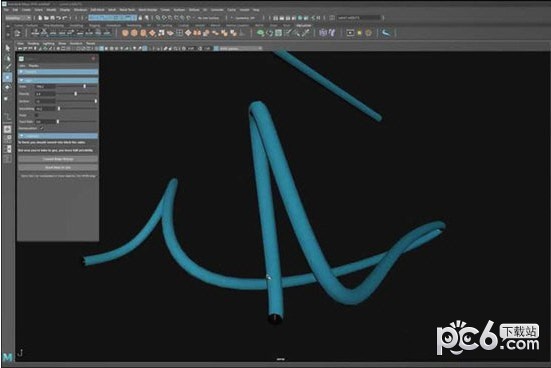Select the arrow Select tool in toolbox
Image resolution: width=551 pixels, height=368 pixels.
coord(7,48)
